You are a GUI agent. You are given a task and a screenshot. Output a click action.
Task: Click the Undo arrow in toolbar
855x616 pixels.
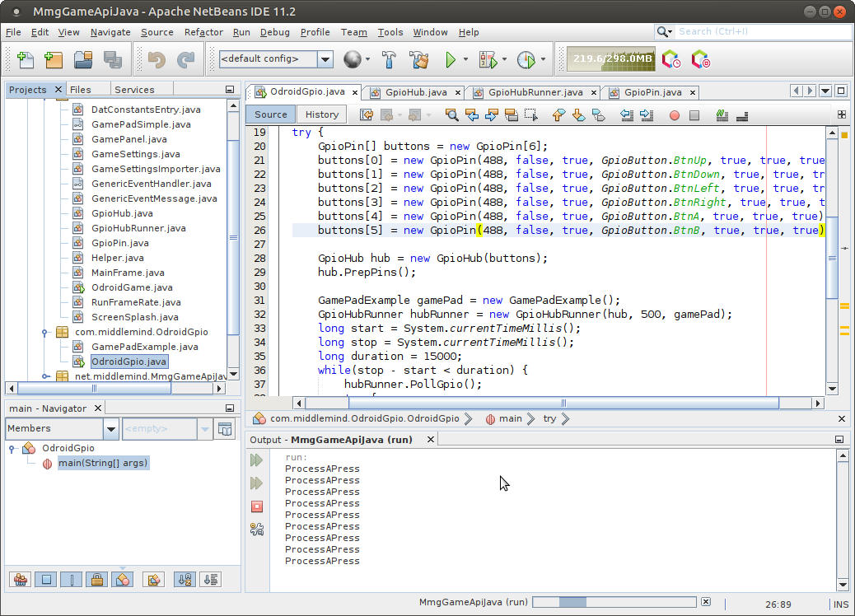coord(157,59)
